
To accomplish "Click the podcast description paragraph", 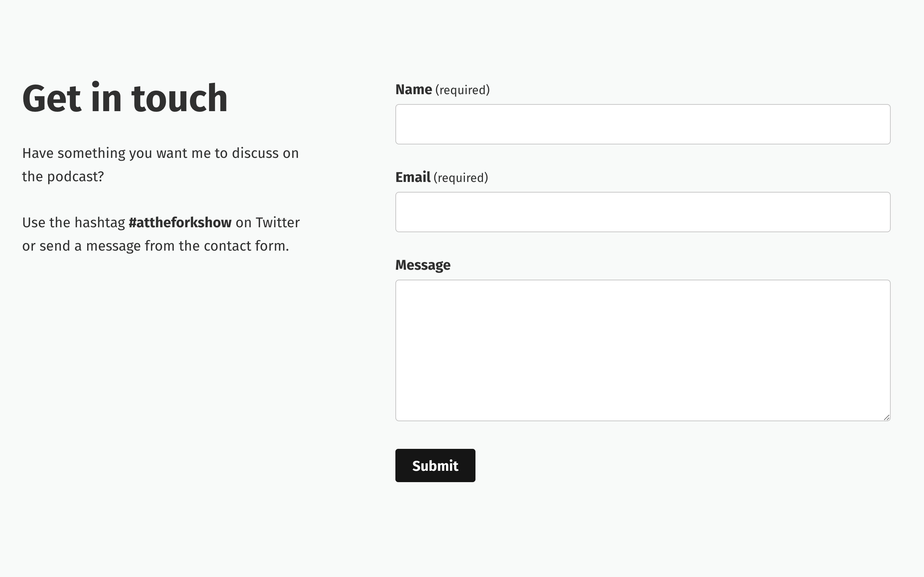I will click(x=160, y=164).
